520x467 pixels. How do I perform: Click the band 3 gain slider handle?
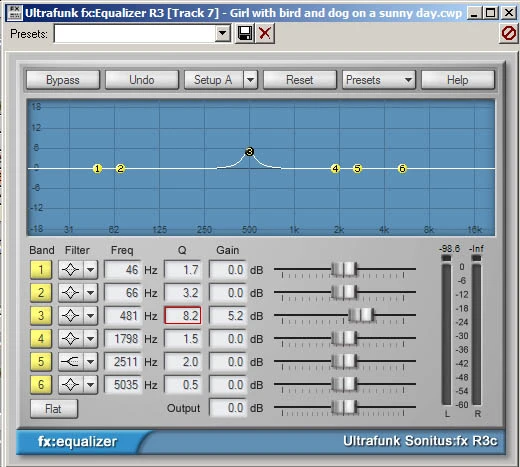[361, 315]
